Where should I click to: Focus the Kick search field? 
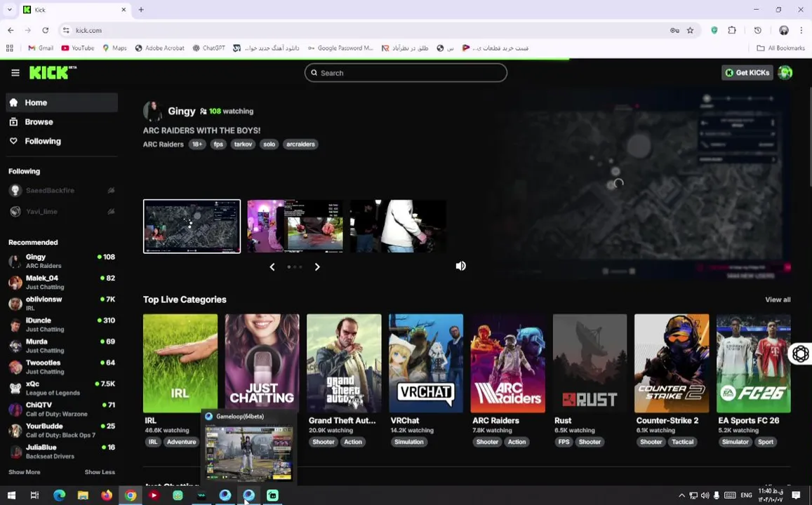pyautogui.click(x=406, y=73)
